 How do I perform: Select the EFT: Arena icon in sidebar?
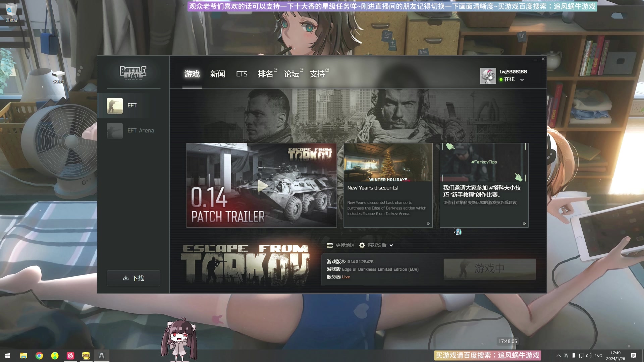coord(115,131)
